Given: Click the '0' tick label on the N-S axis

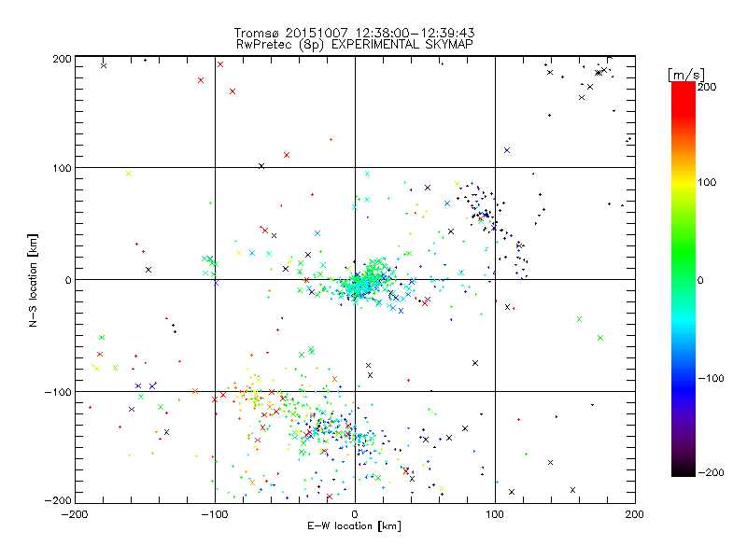Looking at the screenshot, I should tap(68, 280).
